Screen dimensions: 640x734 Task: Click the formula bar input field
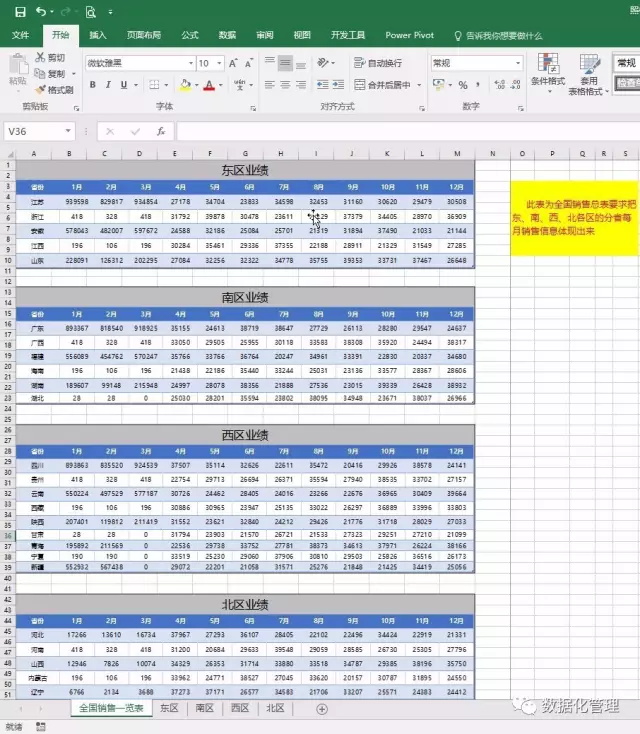pyautogui.click(x=407, y=132)
